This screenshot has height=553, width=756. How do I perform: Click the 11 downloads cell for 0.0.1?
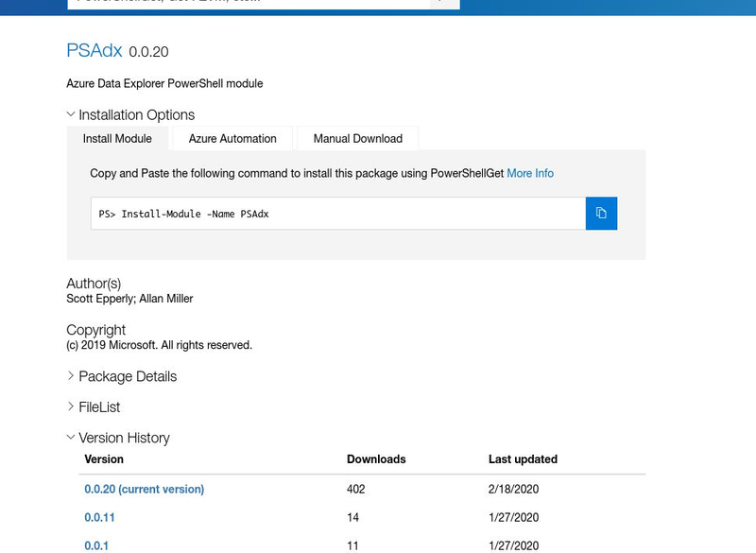[x=352, y=545]
